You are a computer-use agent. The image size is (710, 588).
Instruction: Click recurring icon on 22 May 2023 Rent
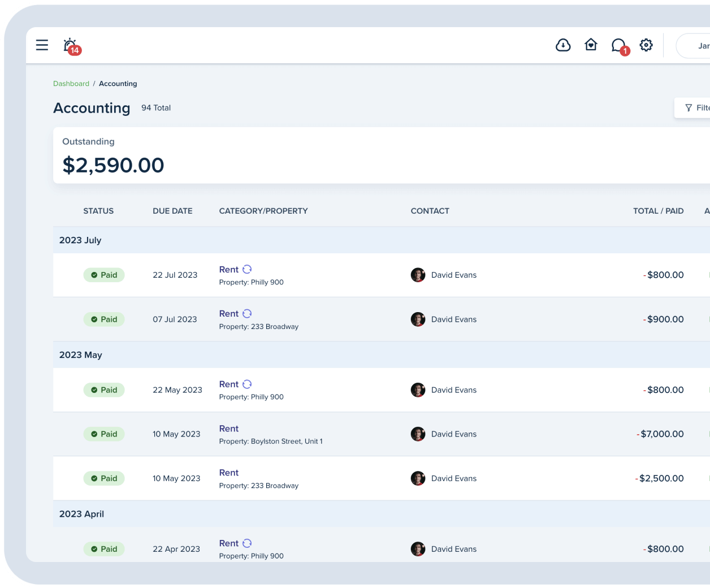click(247, 384)
